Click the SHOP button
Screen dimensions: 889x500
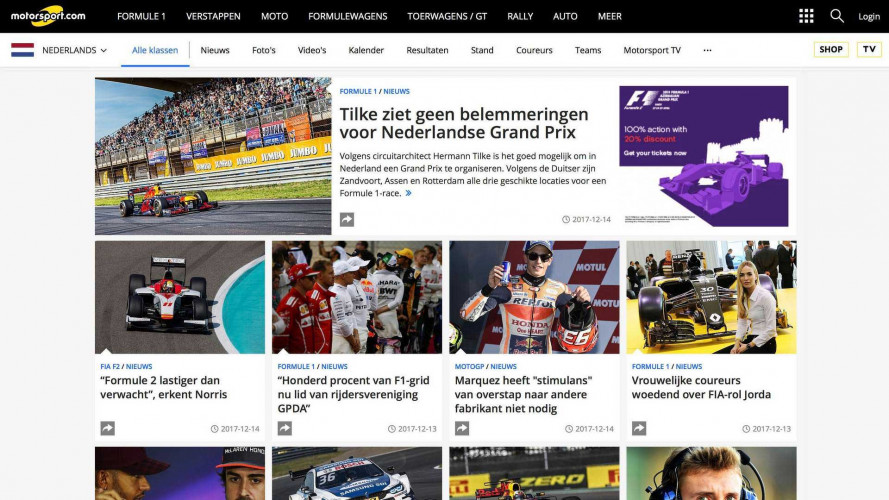(831, 49)
